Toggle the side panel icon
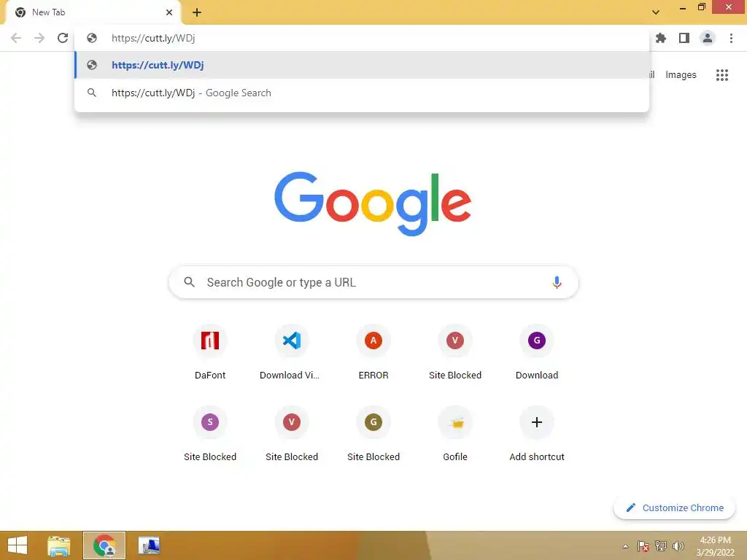747x560 pixels. [684, 38]
